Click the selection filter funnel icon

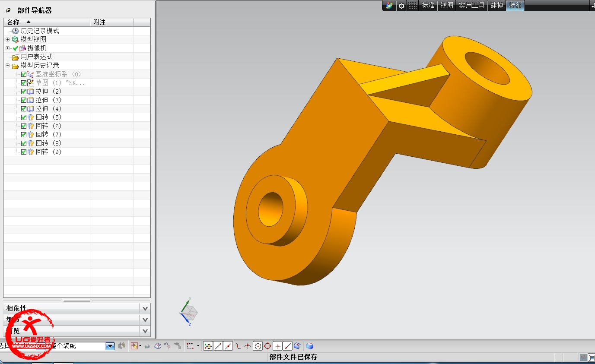(x=134, y=346)
